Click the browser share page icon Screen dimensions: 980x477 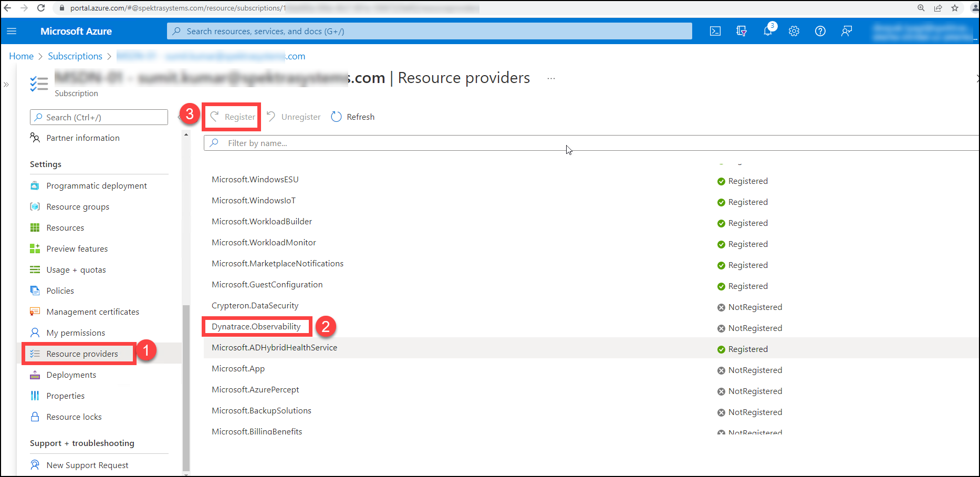point(938,8)
